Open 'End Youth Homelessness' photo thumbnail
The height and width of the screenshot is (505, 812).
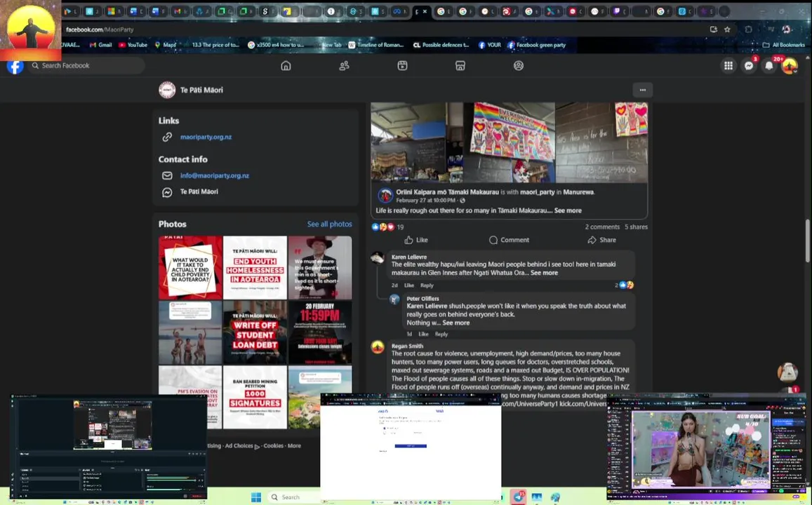(255, 267)
